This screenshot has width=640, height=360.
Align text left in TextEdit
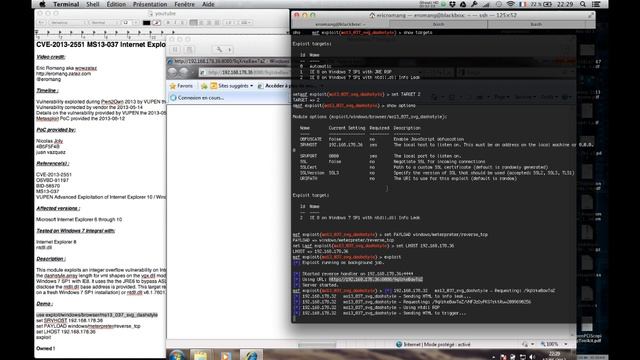(x=193, y=23)
